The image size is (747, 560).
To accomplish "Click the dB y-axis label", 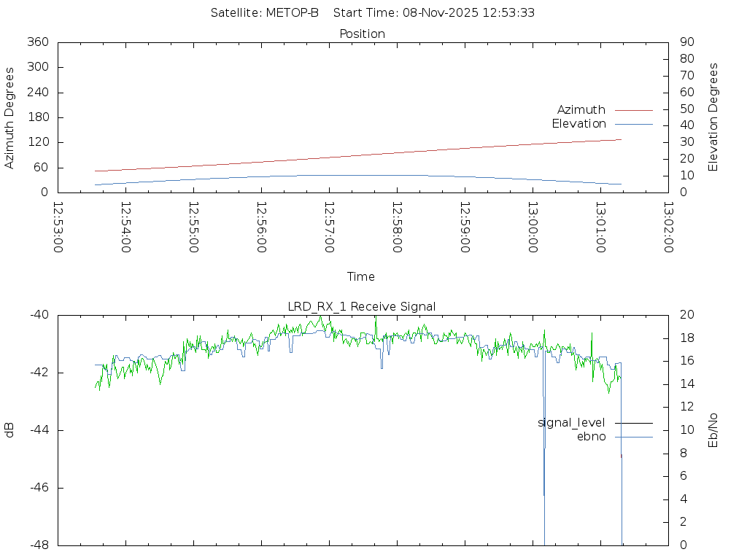I will click(x=9, y=429).
